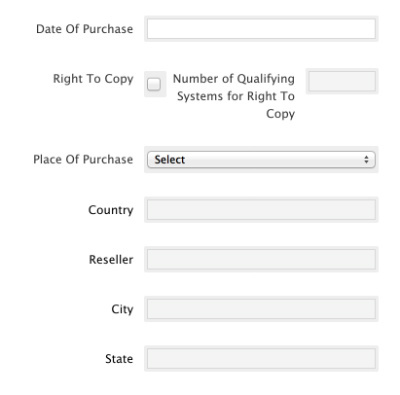This screenshot has width=400, height=395.
Task: Click the Reseller label
Action: click(x=111, y=259)
